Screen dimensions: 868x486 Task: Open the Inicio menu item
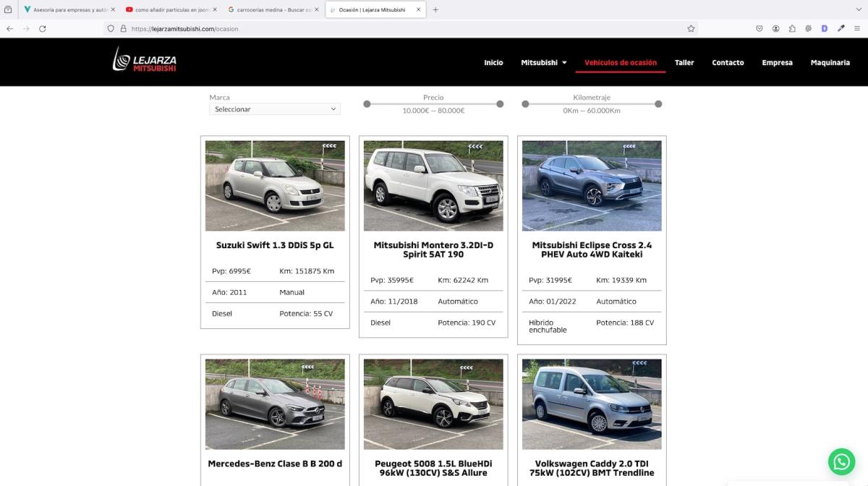coord(493,63)
